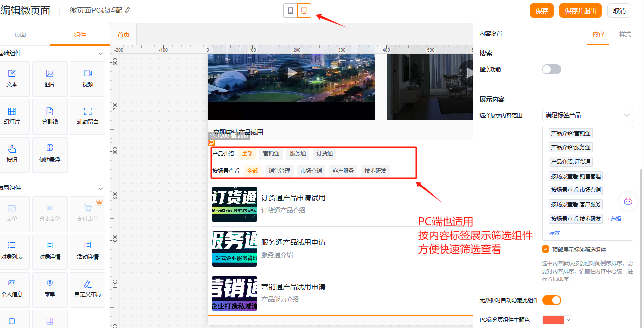
Task: Add the 视频 video component
Action: coord(88,79)
